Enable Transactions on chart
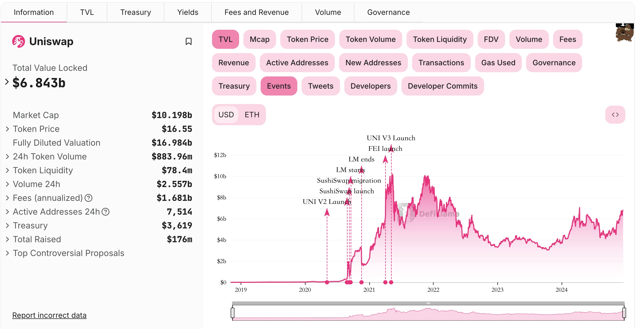 pyautogui.click(x=441, y=63)
